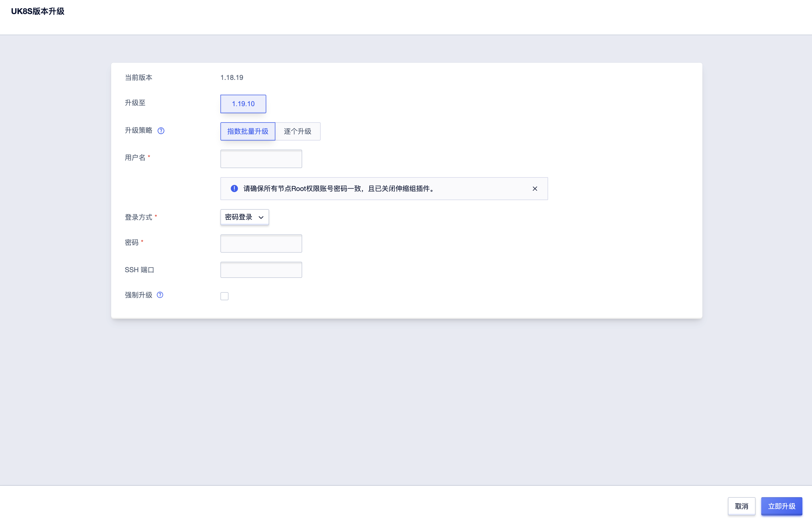Focus the 用户名 input field

(261, 159)
